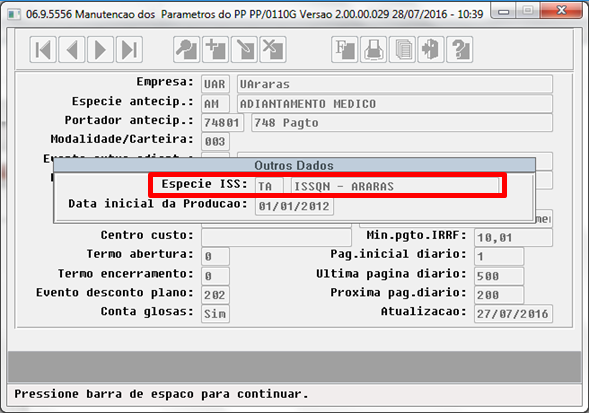Open the search record tool

click(187, 49)
